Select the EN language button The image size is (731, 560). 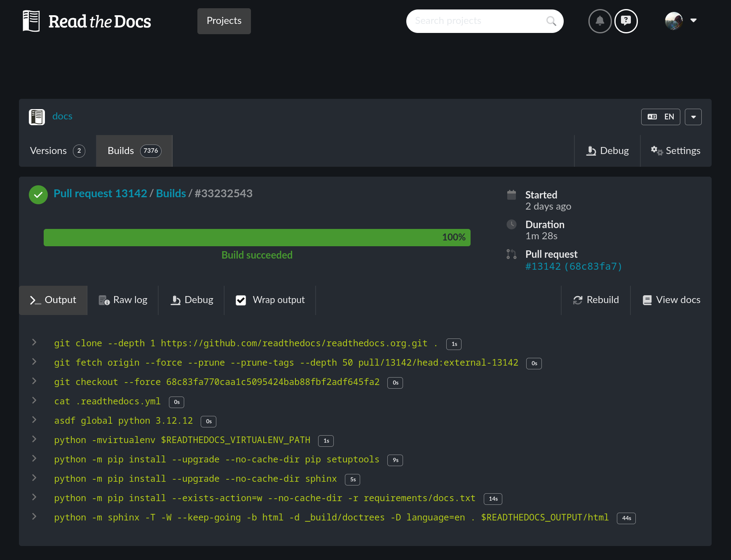click(x=661, y=117)
